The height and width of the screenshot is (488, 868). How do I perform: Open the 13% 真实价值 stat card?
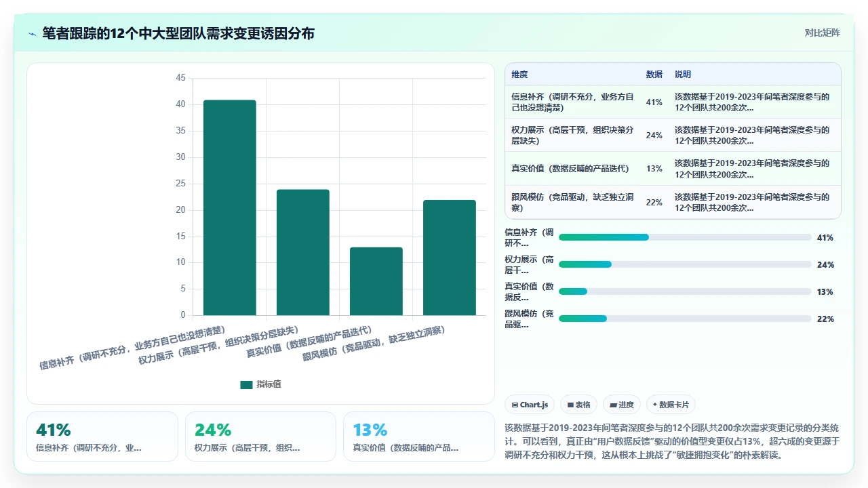tap(419, 436)
